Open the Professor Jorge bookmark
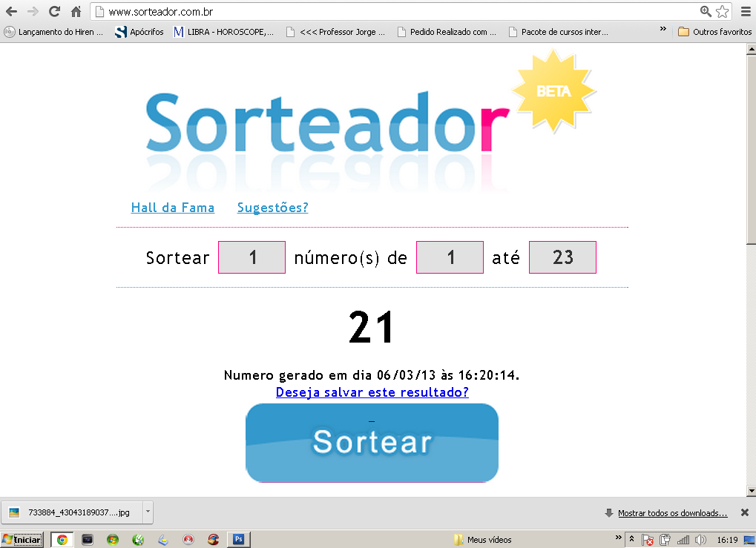The image size is (756, 548). (335, 32)
